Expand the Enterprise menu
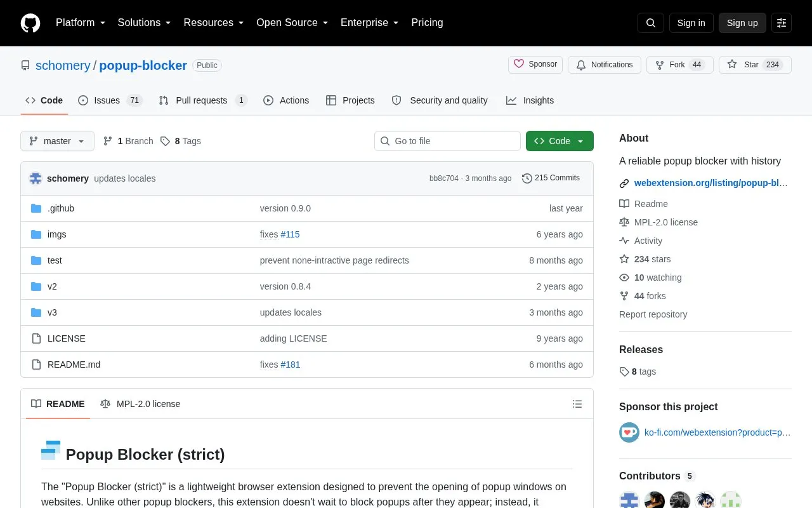The height and width of the screenshot is (508, 812). [370, 23]
